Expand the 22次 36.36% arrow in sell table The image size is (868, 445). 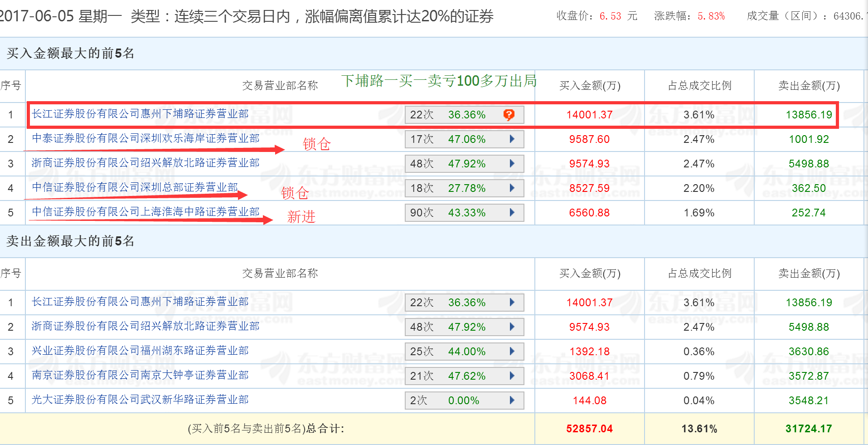(x=512, y=302)
